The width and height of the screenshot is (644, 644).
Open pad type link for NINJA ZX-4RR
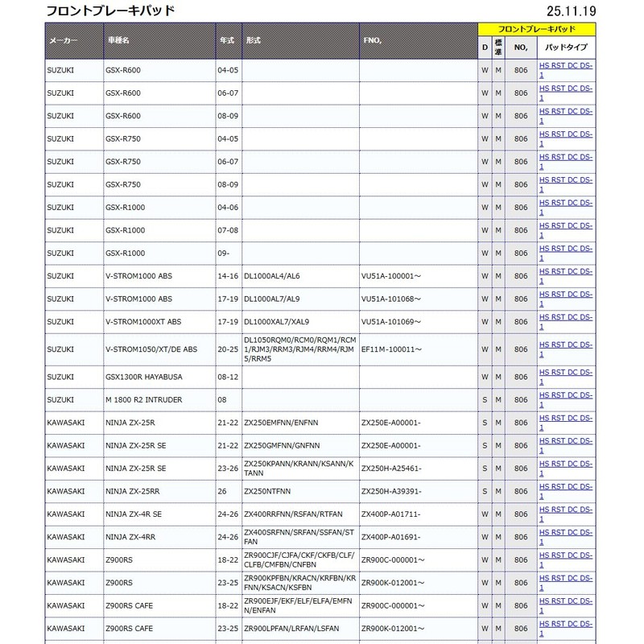tap(566, 537)
